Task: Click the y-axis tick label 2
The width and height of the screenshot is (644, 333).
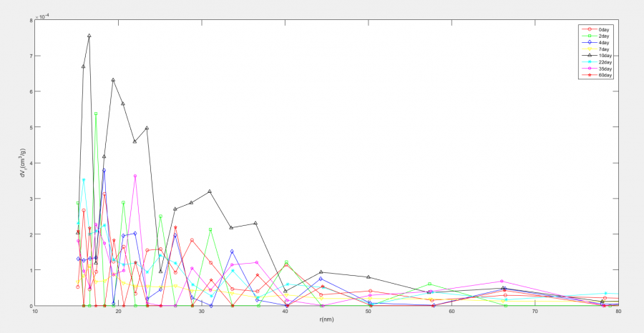Action: tap(31, 234)
